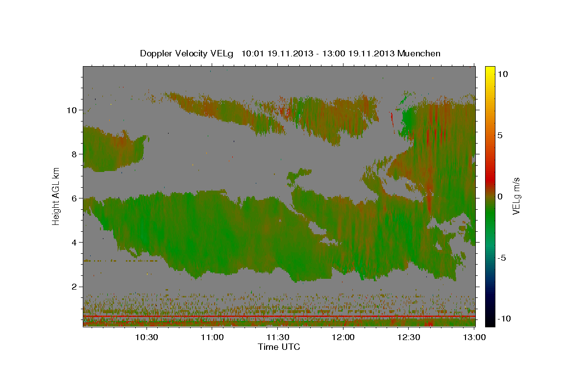Click the height axis label '8'
The height and width of the screenshot is (392, 588).
point(74,154)
